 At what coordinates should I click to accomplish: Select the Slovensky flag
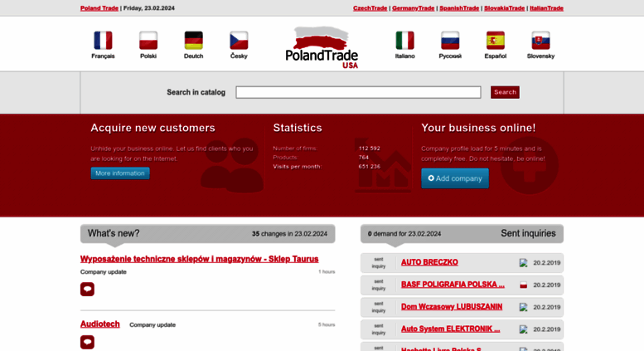point(540,41)
